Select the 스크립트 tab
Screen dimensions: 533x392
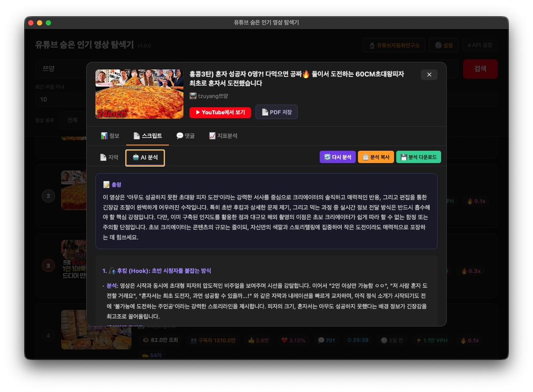(147, 136)
